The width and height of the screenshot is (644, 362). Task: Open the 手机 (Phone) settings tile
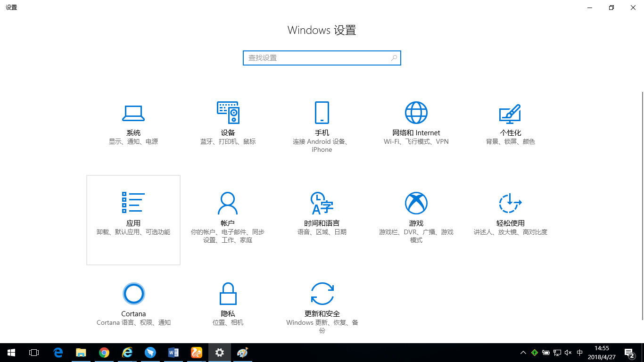tap(322, 130)
